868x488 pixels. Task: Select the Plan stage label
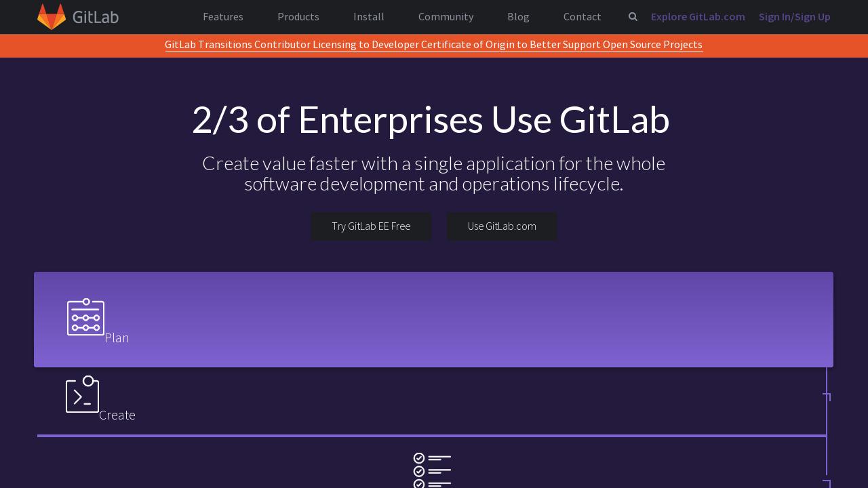[117, 338]
